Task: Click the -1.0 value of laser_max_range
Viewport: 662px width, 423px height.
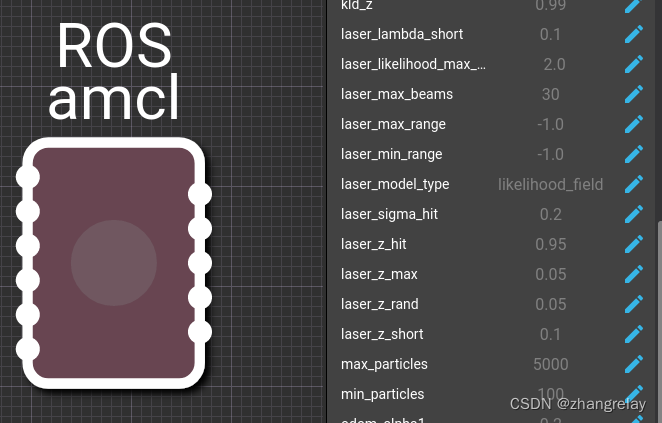Action: pyautogui.click(x=551, y=124)
